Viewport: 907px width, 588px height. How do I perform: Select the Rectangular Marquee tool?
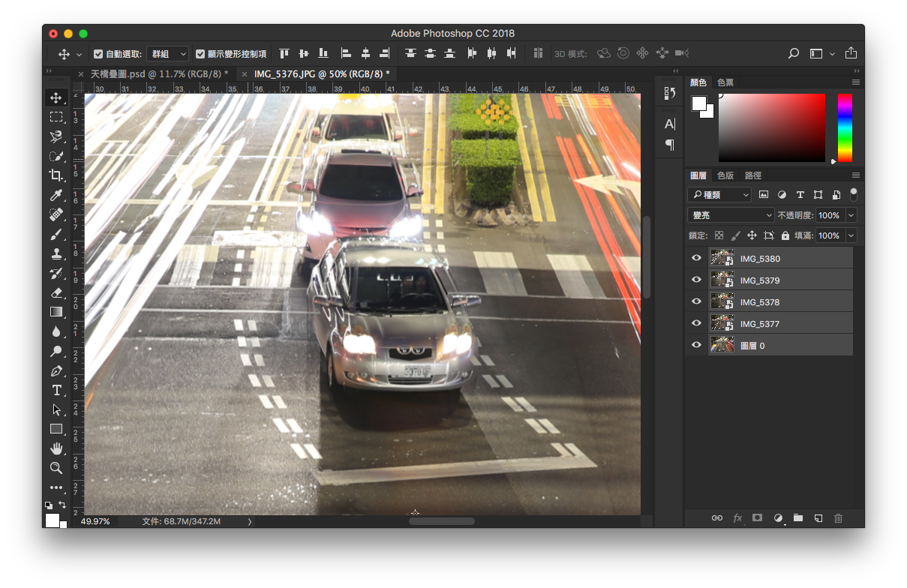pos(56,117)
